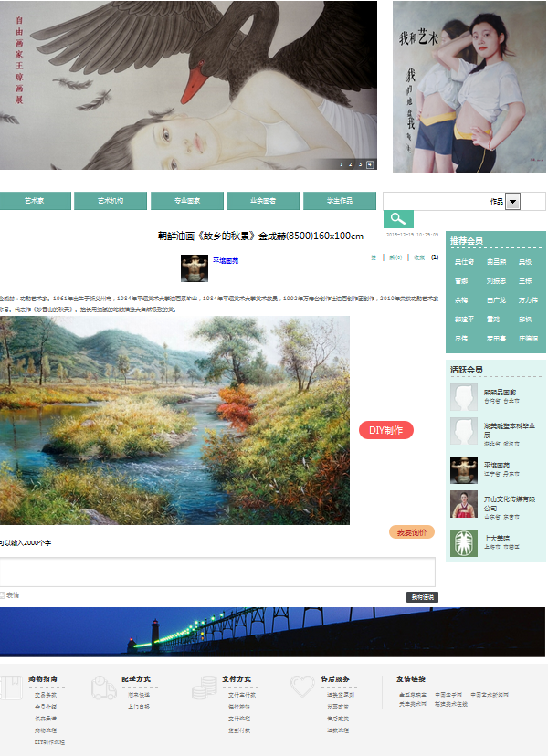Open the 我和艺术 side banner image
This screenshot has width=548, height=756.
(x=469, y=88)
